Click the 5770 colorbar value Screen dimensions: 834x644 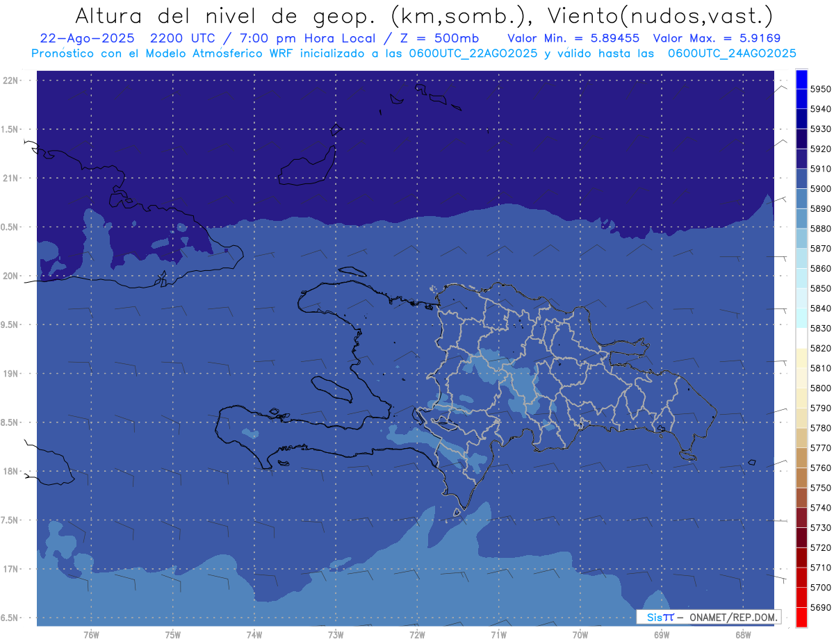click(x=821, y=448)
